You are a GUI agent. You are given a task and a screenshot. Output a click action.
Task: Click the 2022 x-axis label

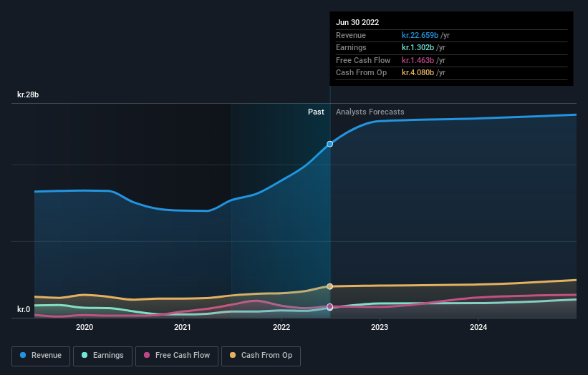pos(281,327)
